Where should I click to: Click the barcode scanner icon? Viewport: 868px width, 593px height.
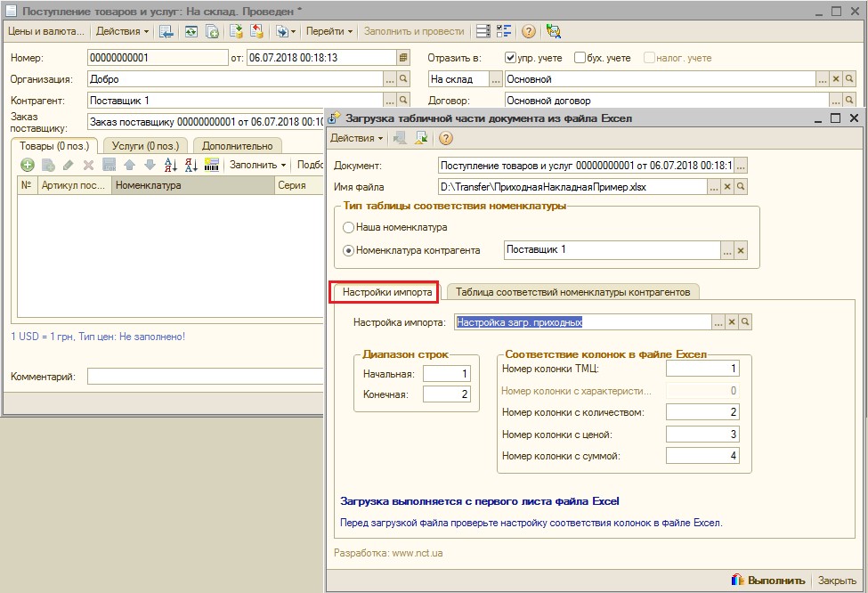point(212,165)
